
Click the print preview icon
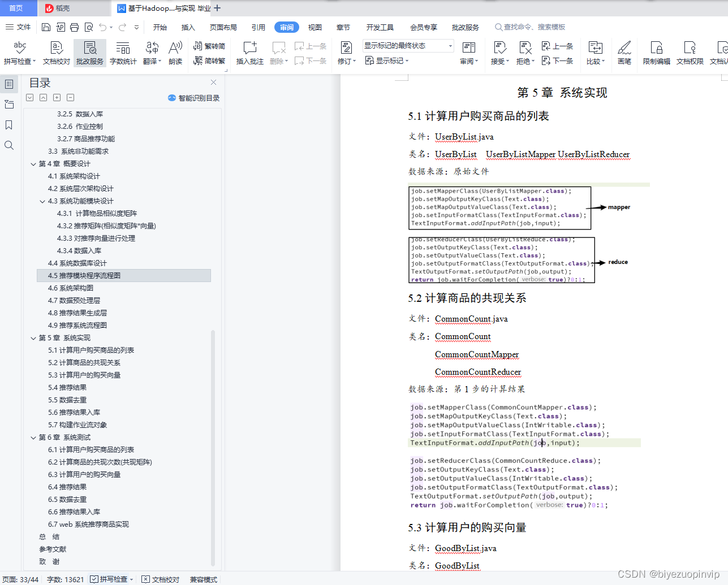tap(89, 27)
